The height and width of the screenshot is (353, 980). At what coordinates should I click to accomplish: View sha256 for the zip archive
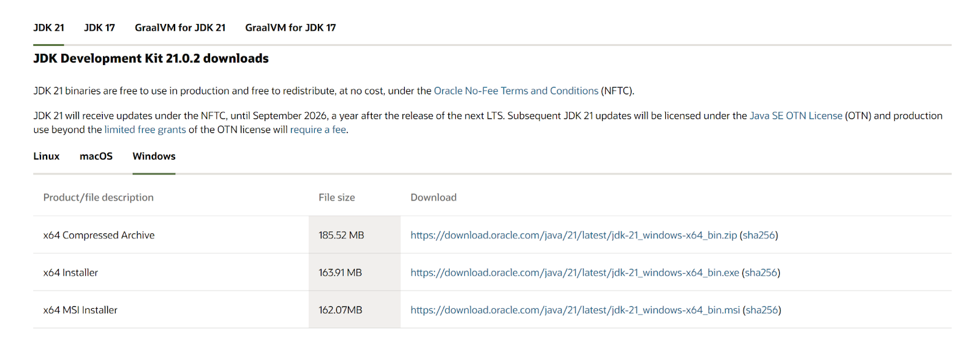pyautogui.click(x=759, y=235)
